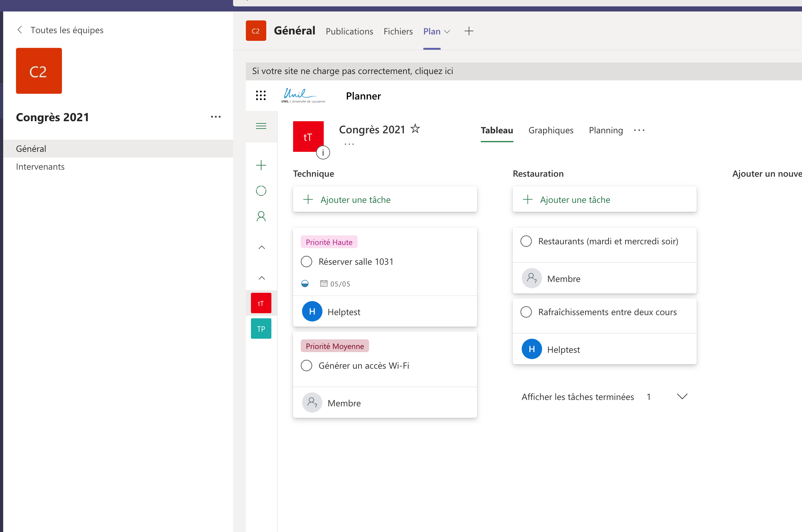Open the Fichiers tab
802x532 pixels.
tap(398, 31)
